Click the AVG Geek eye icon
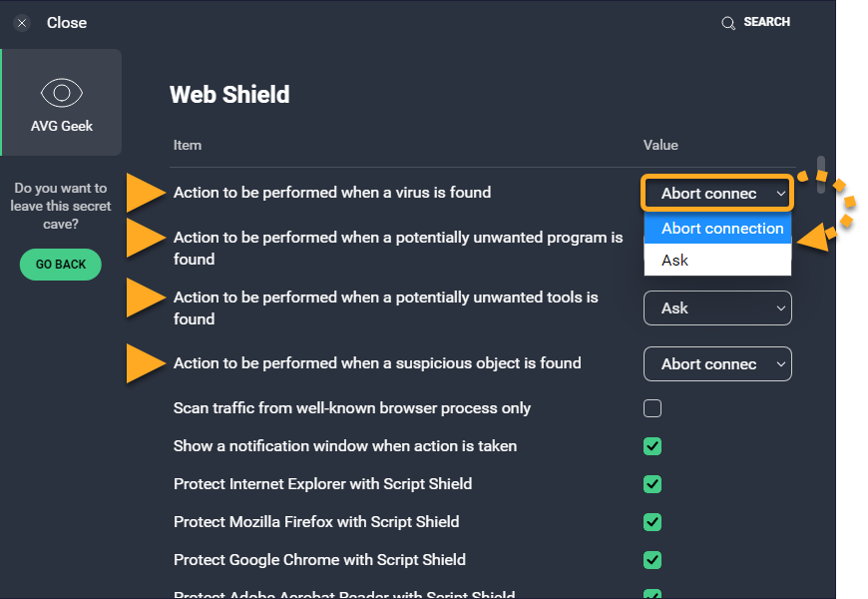The width and height of the screenshot is (868, 599). pos(61,94)
